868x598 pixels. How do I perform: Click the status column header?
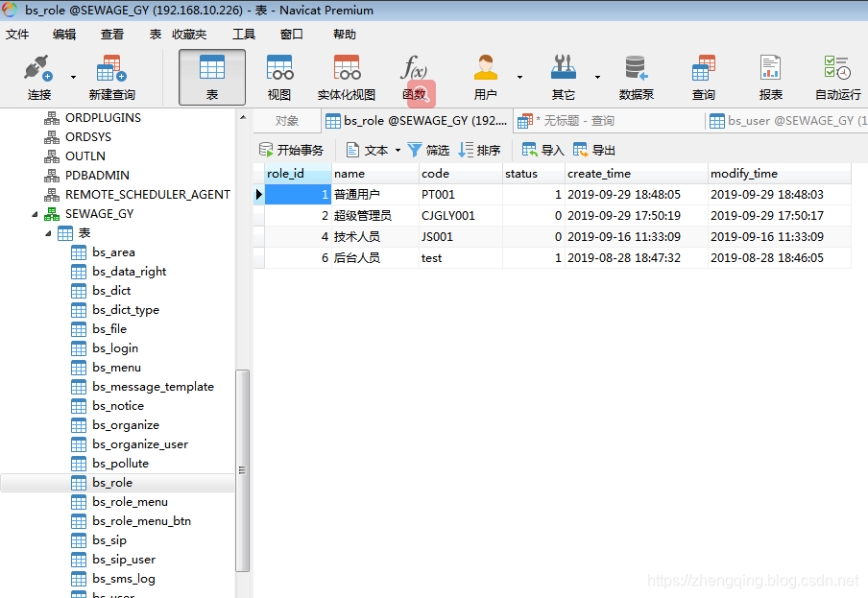(x=534, y=174)
